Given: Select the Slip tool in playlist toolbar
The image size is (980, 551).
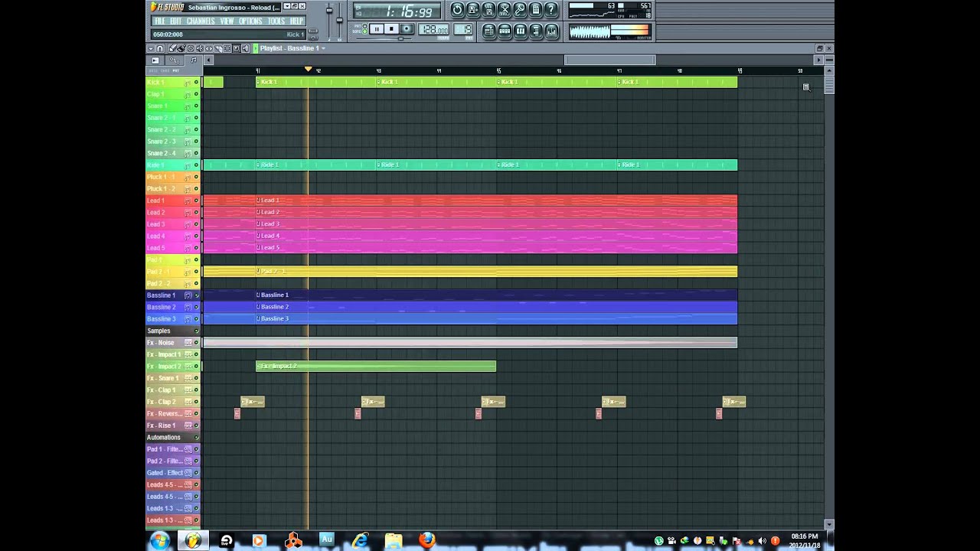Looking at the screenshot, I should coord(209,48).
